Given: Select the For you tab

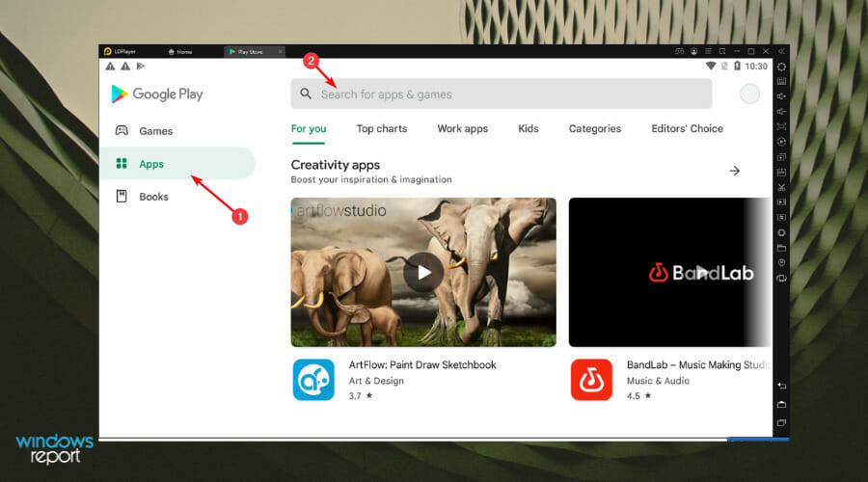Looking at the screenshot, I should [309, 129].
